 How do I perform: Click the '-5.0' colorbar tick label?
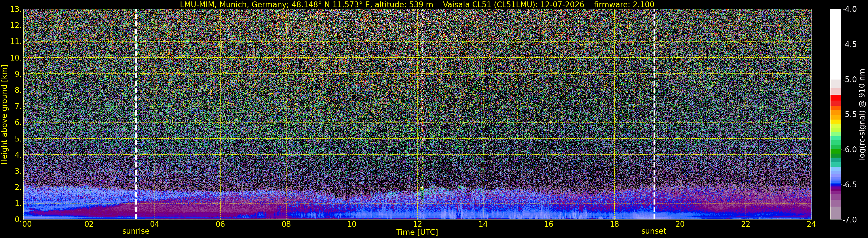pos(850,79)
